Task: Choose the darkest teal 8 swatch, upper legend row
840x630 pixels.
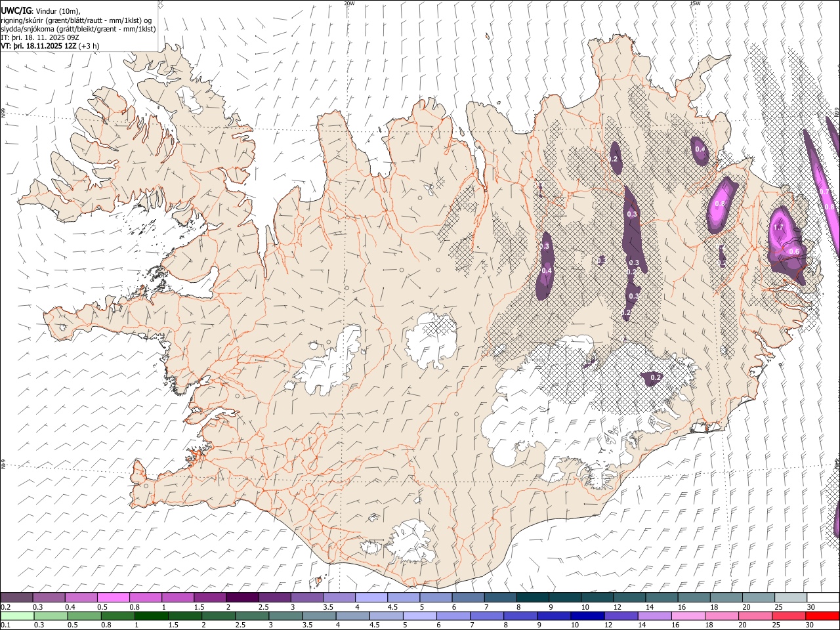Action: pyautogui.click(x=533, y=597)
